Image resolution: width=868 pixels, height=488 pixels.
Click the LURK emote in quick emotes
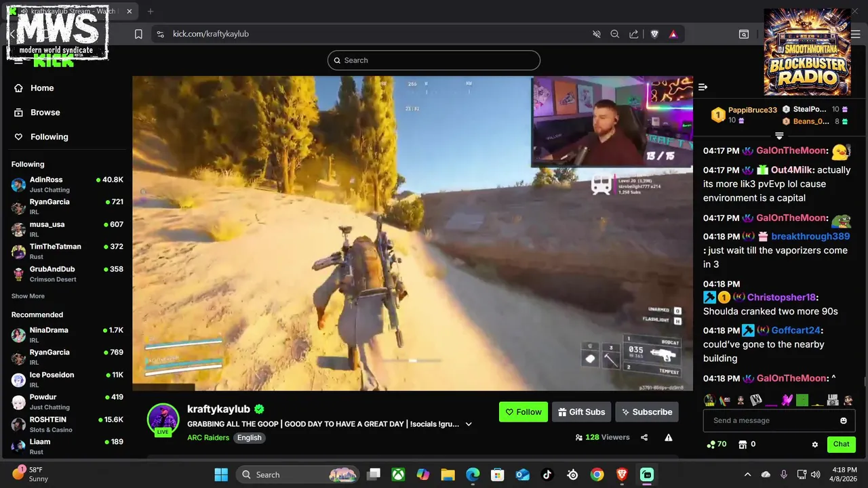point(709,401)
